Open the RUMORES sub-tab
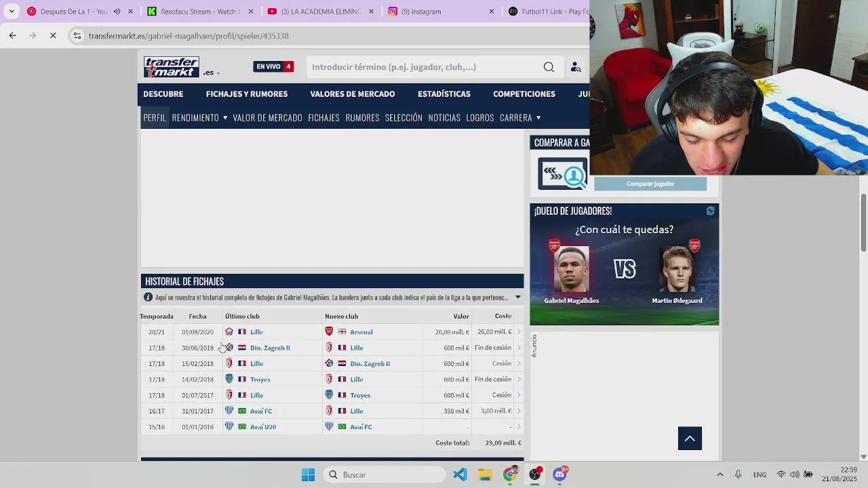This screenshot has width=868, height=488. [x=362, y=118]
